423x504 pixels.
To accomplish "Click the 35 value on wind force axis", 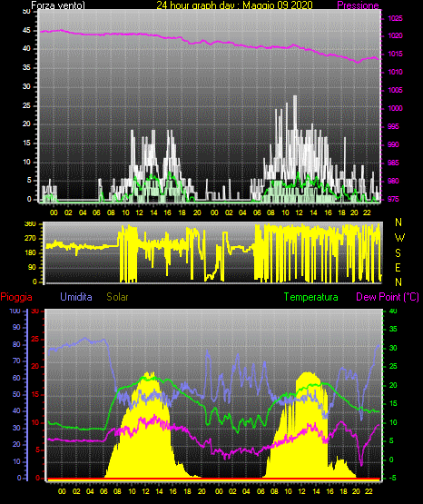I will click(26, 68).
